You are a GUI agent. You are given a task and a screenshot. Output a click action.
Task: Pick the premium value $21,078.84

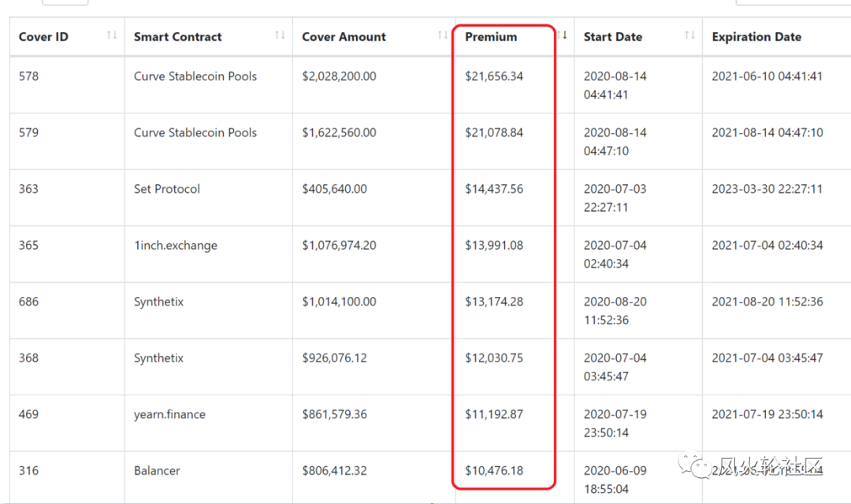[494, 133]
